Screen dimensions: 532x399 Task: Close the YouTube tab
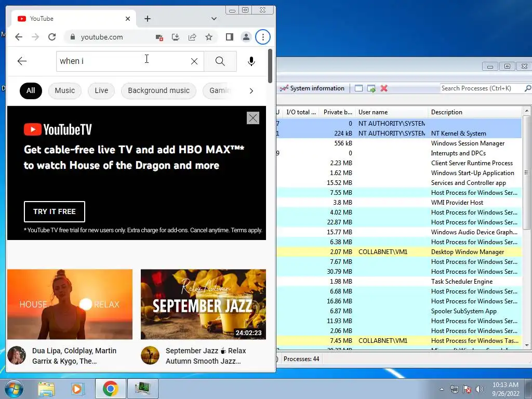click(128, 19)
